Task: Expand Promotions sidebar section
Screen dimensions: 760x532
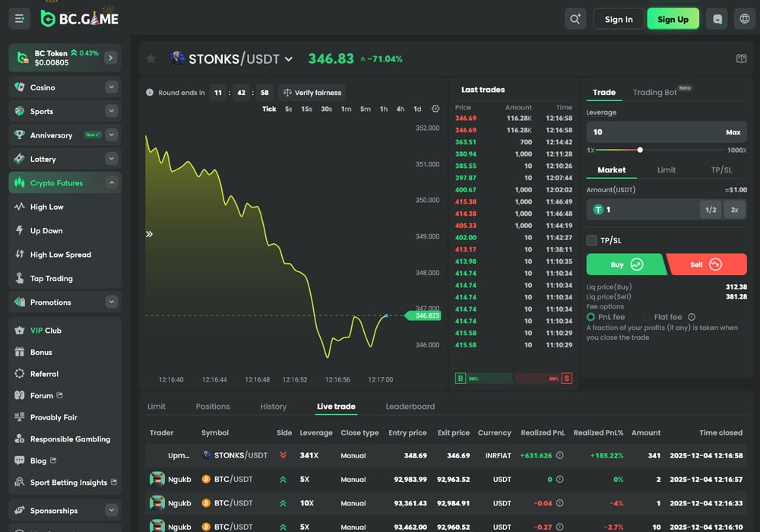Action: click(112, 302)
